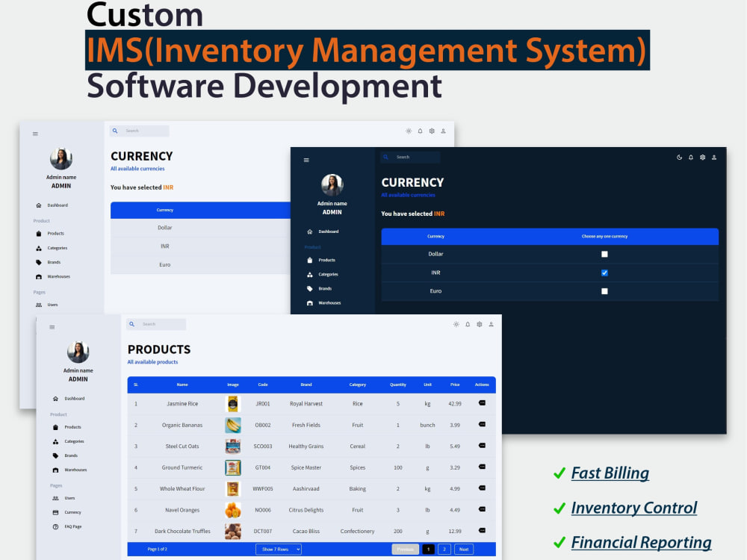Click the Quantity column header
Image resolution: width=747 pixels, height=560 pixels.
tap(398, 385)
